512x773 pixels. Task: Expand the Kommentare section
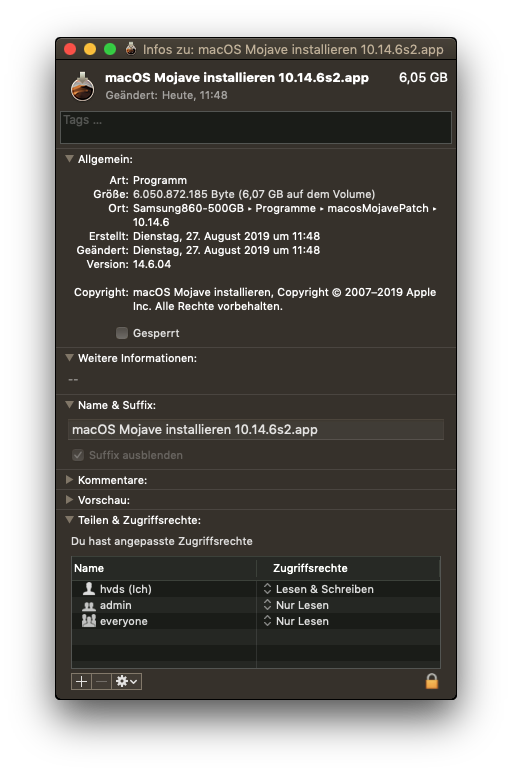[69, 480]
